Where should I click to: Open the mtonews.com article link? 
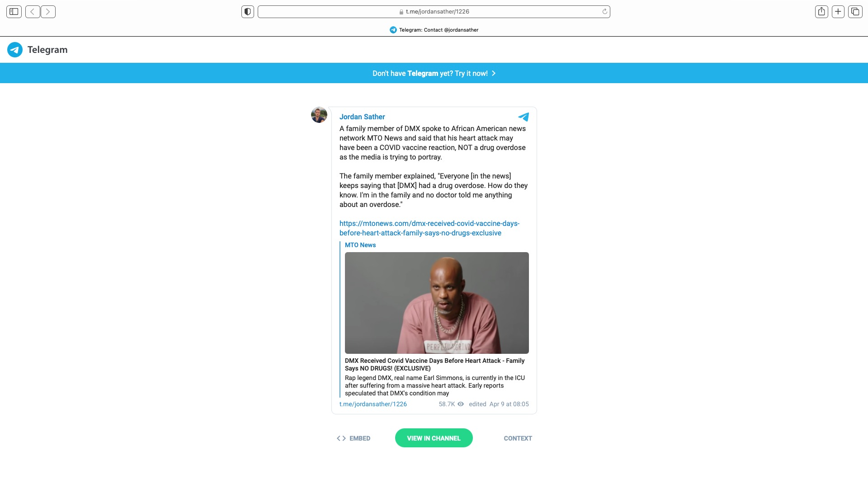[429, 228]
